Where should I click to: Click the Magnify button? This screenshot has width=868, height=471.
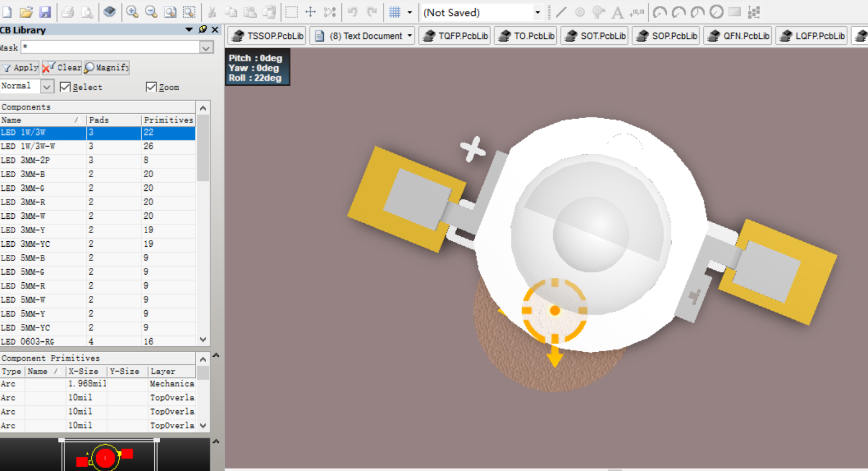pyautogui.click(x=107, y=67)
